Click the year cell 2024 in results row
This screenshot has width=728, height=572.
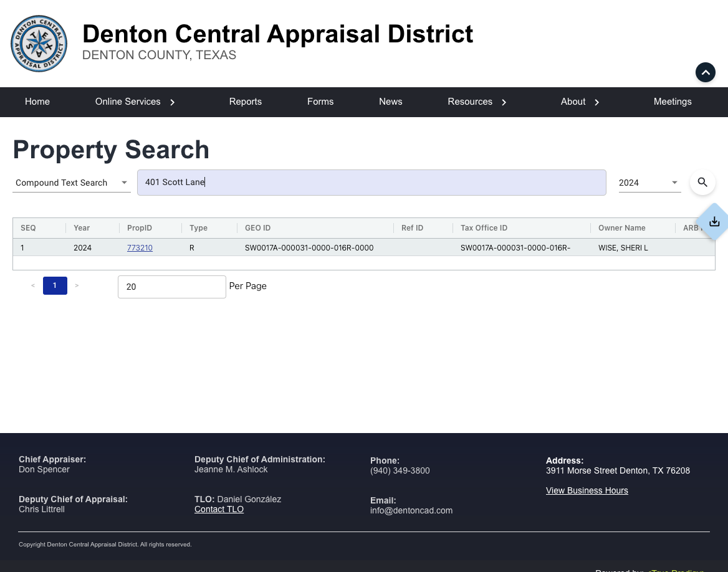(x=83, y=248)
